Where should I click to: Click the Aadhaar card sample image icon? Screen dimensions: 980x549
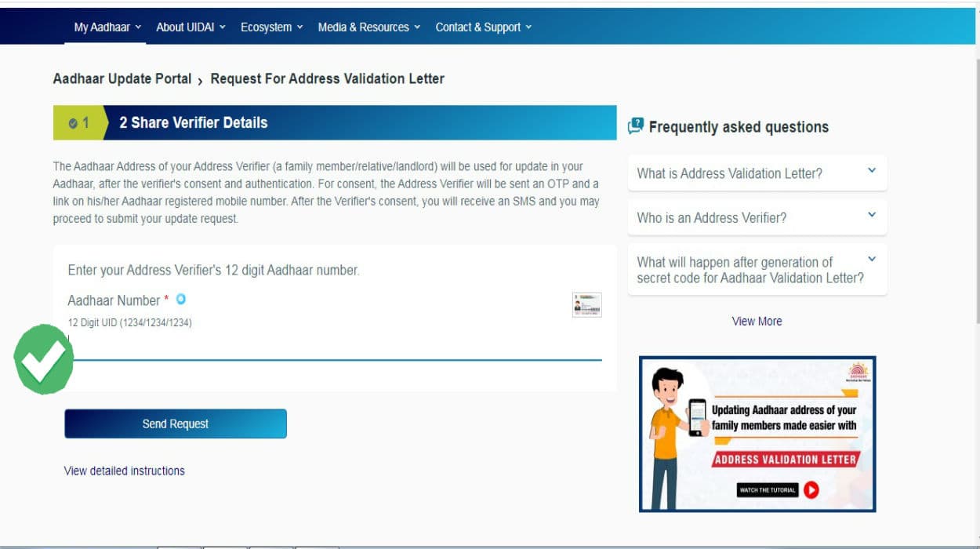click(x=587, y=304)
